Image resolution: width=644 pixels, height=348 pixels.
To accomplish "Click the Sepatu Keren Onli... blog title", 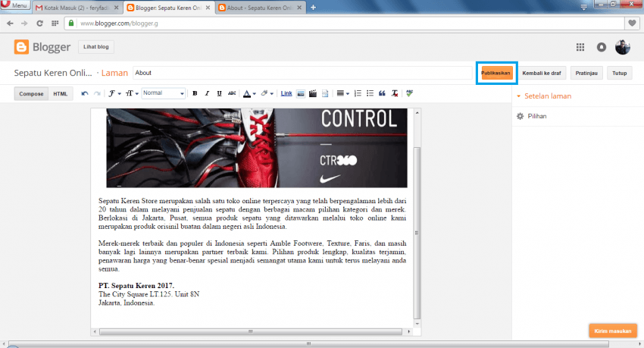I will 53,73.
